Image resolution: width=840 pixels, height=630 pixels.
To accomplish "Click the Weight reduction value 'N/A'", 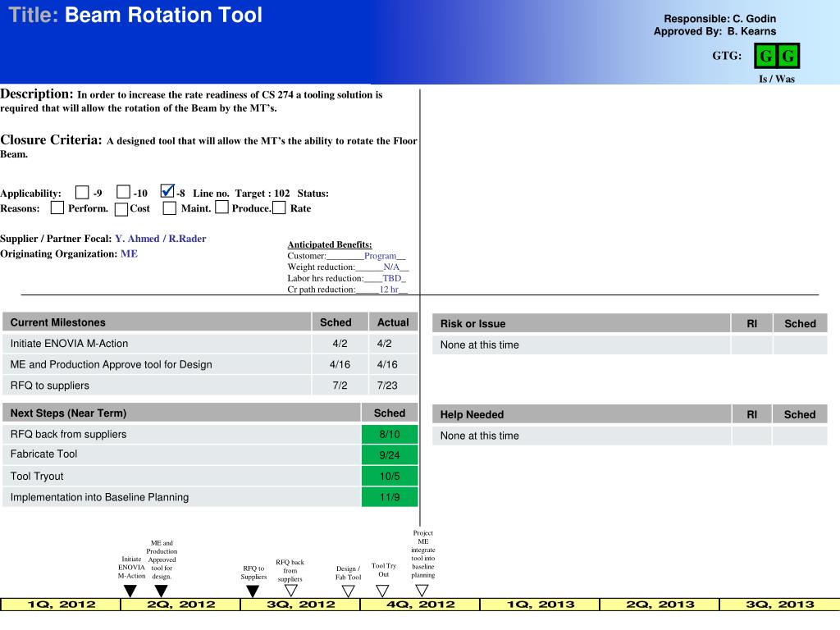I will (x=391, y=267).
